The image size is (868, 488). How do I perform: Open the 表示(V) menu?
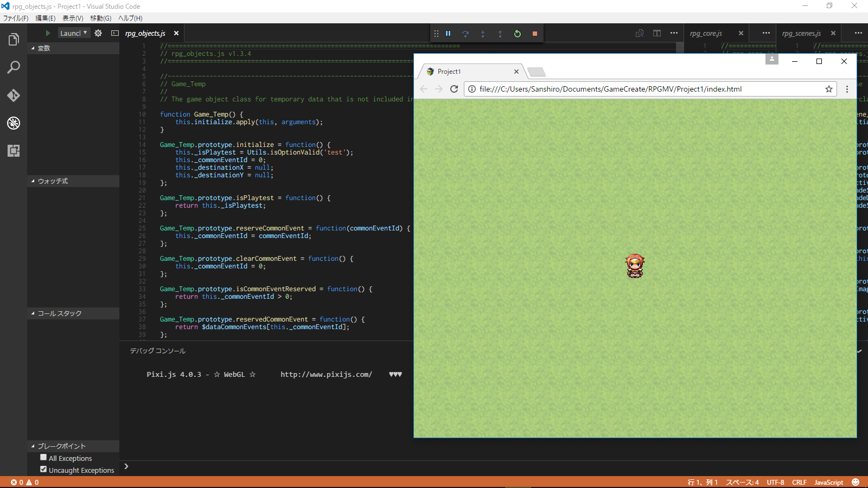[x=73, y=18]
